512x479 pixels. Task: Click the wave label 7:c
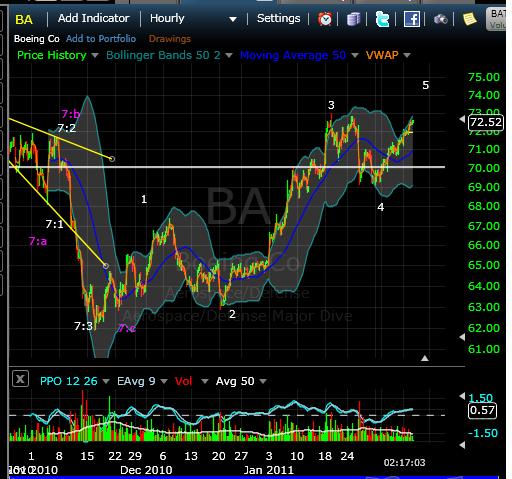tap(127, 328)
